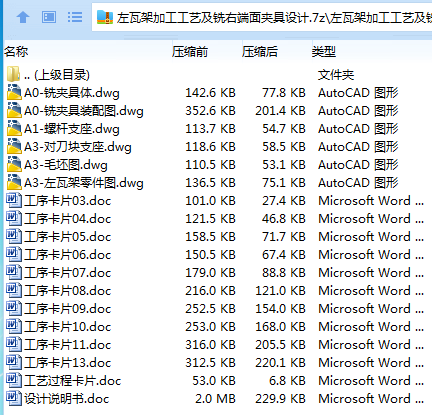This screenshot has width=432, height=415.
Task: Click folder icon of 上级目录
Action: [13, 74]
